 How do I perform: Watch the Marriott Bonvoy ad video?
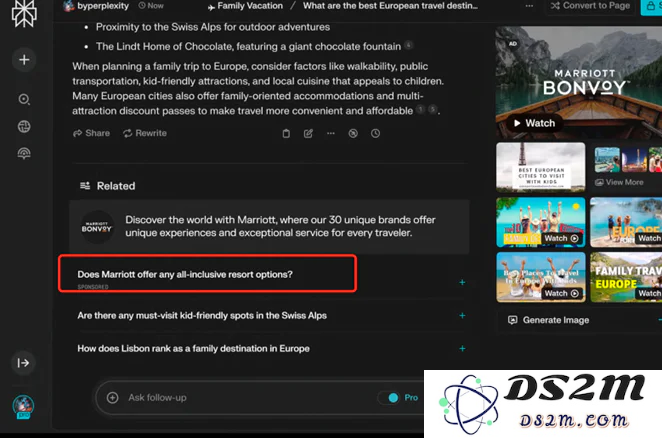pyautogui.click(x=534, y=123)
